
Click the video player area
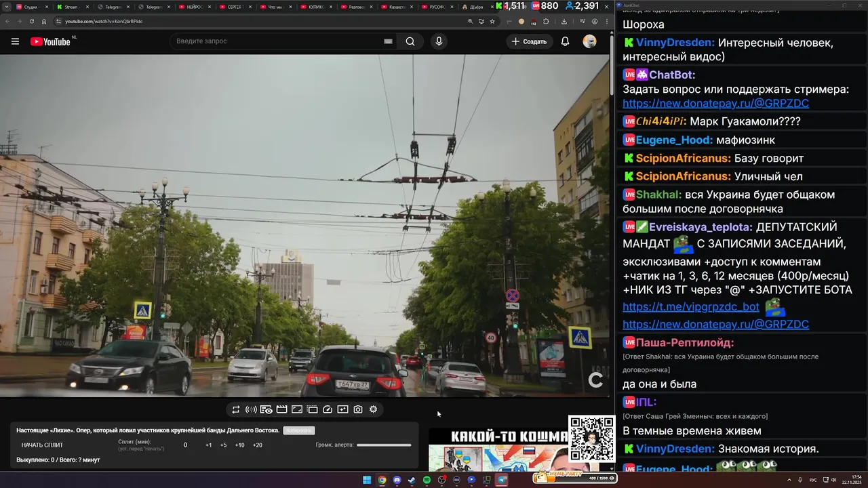pyautogui.click(x=304, y=226)
